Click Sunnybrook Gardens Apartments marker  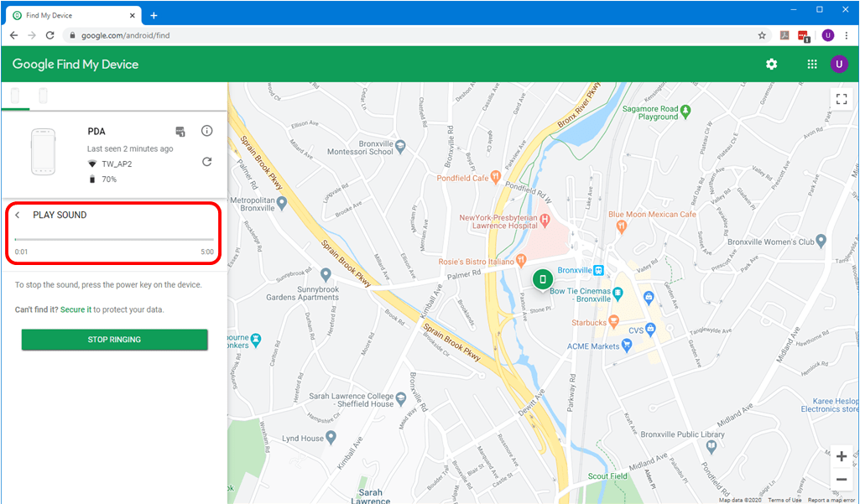pyautogui.click(x=326, y=273)
